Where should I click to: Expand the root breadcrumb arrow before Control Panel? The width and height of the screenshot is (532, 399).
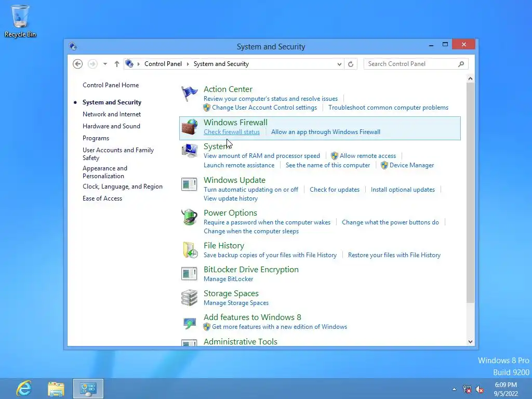point(138,64)
